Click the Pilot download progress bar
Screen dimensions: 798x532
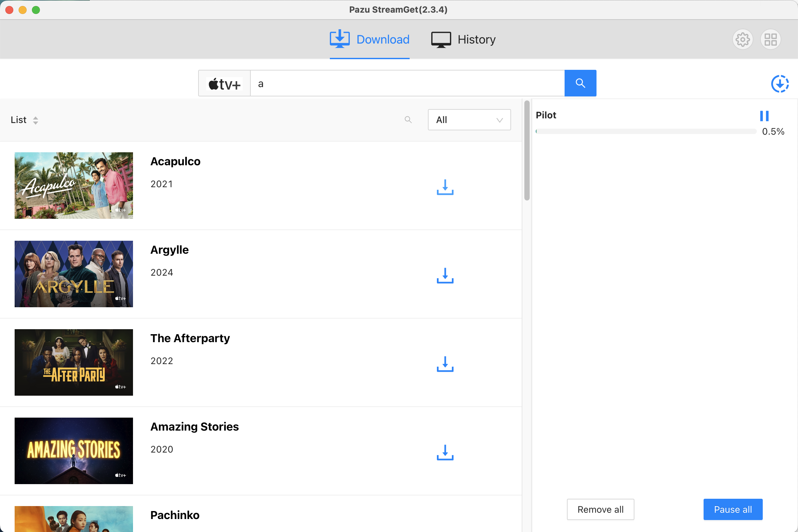coord(646,132)
